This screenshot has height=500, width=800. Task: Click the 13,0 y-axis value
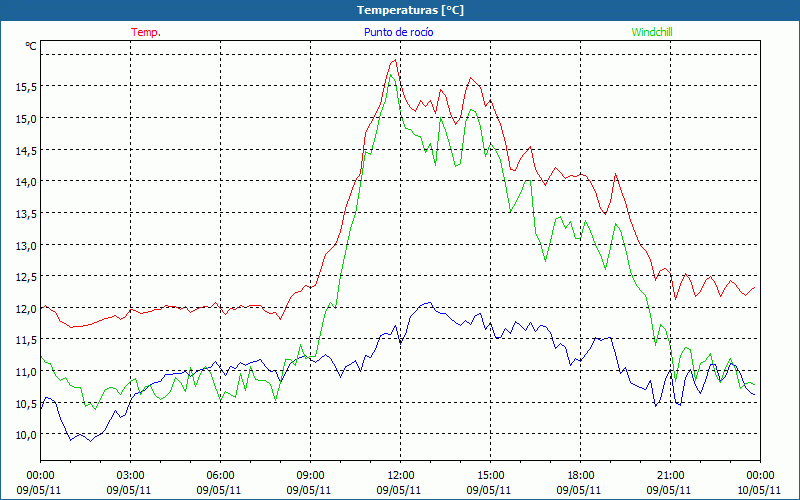click(26, 245)
